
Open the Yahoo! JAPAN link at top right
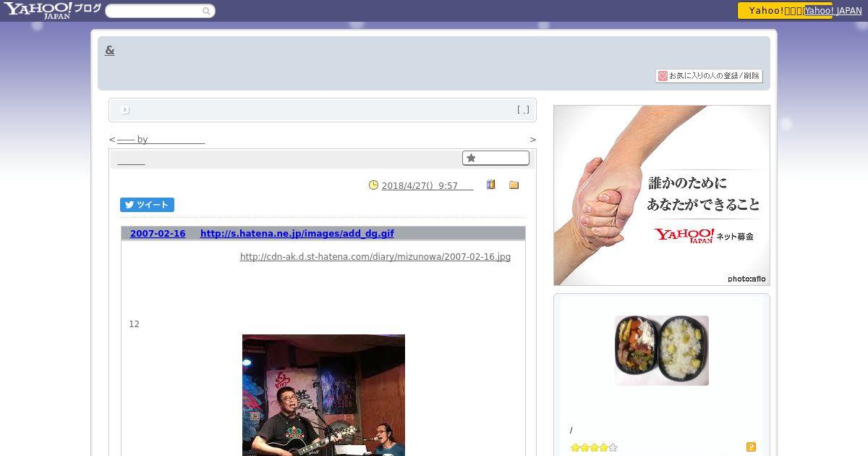point(833,11)
